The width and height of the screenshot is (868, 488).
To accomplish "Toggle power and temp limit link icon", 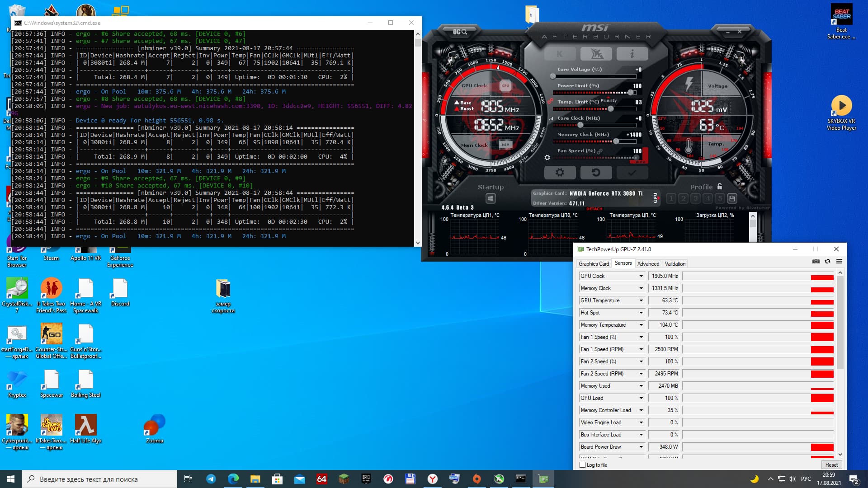I will tap(550, 101).
